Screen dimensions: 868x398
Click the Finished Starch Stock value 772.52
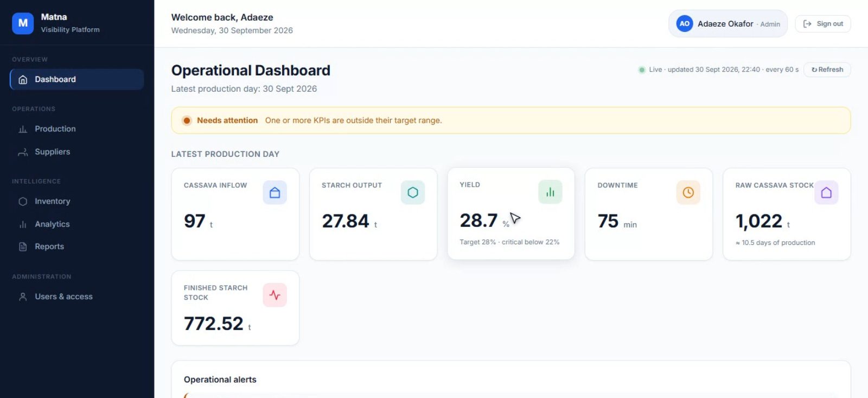click(x=214, y=324)
